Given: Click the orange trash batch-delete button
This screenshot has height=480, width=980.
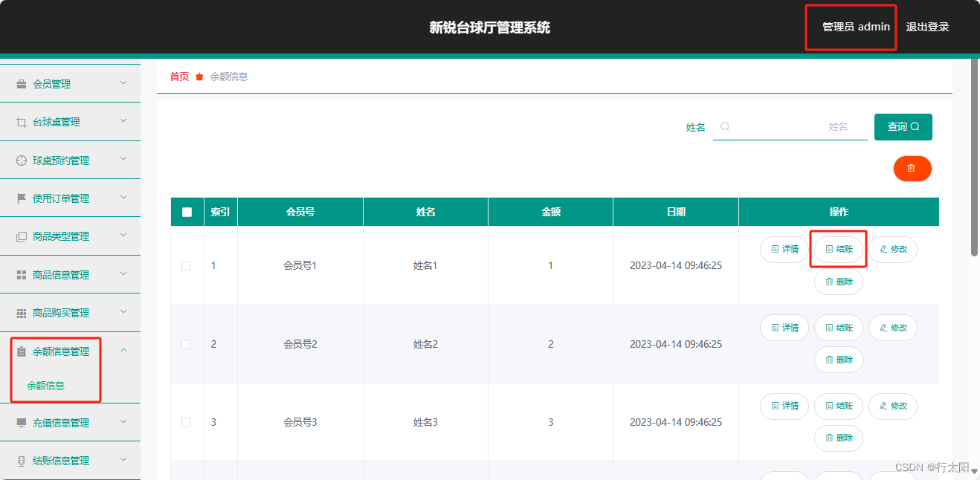Looking at the screenshot, I should 912,169.
